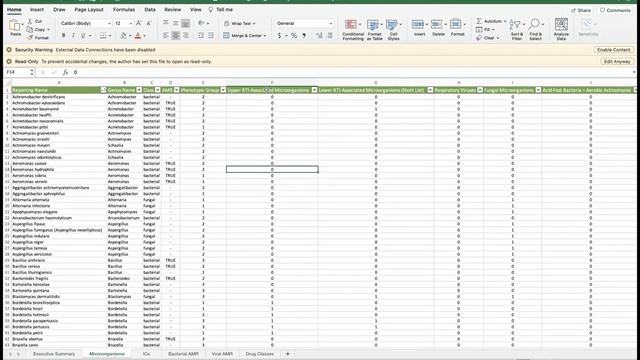Open Find & Select magnifier

click(535, 29)
